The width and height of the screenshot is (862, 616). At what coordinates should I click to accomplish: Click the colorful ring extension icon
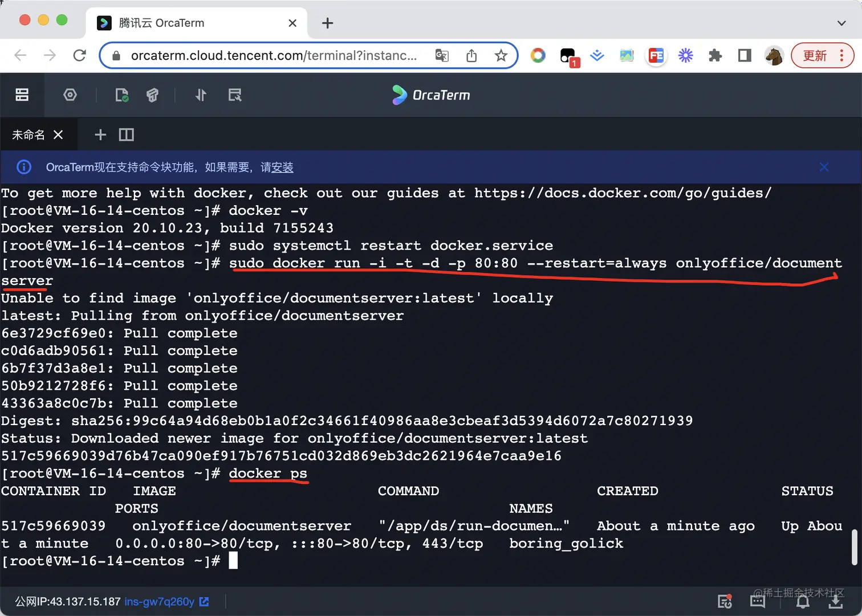point(538,55)
